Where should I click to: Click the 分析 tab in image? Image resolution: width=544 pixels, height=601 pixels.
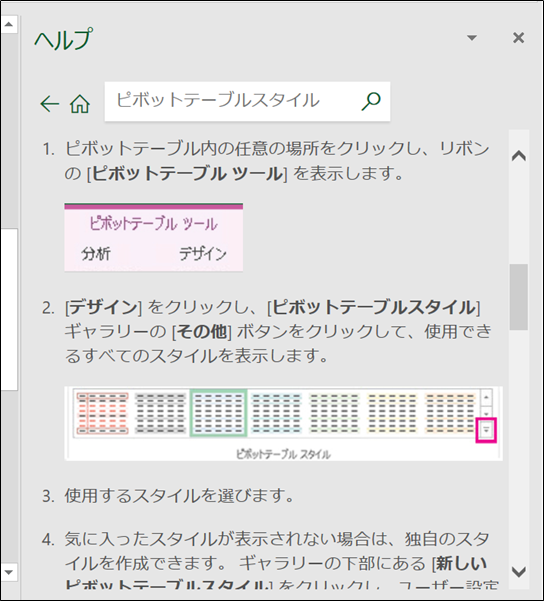click(x=96, y=254)
